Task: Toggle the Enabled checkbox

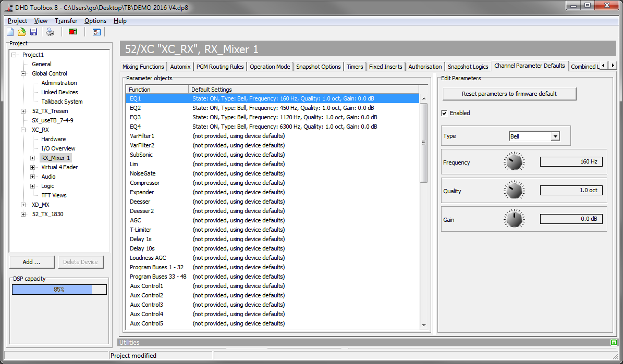Action: tap(445, 114)
